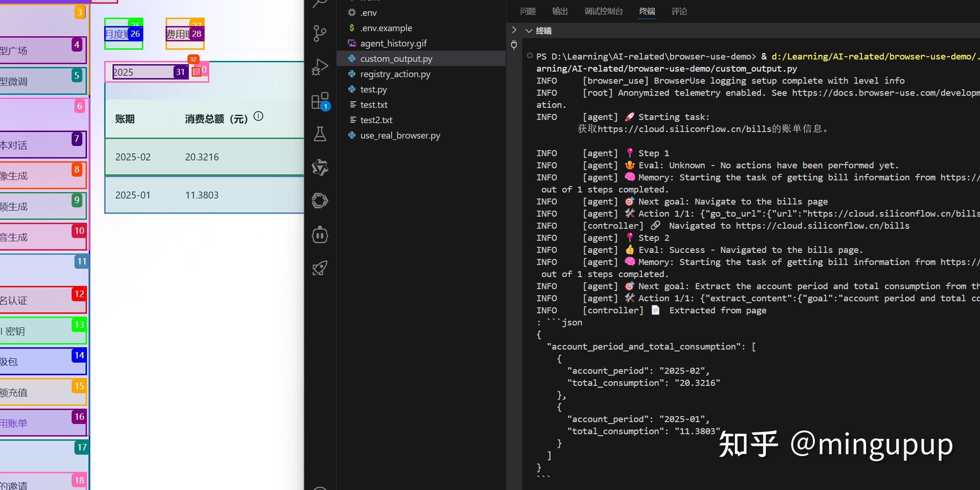Screen dimensions: 980x490
Task: Click the 11.3803 cell in the bills table
Action: pos(202,195)
